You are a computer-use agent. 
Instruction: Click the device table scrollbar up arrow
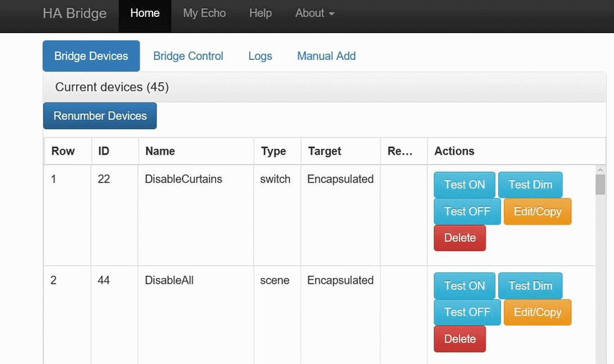(x=601, y=170)
